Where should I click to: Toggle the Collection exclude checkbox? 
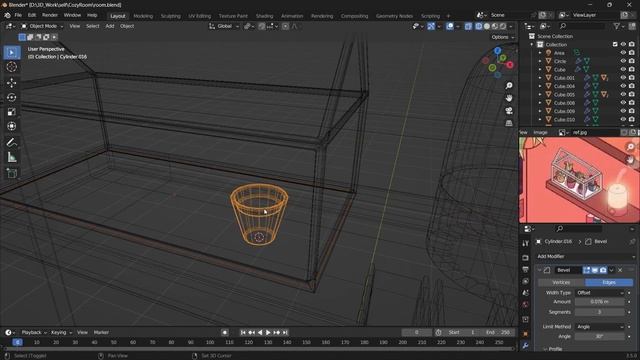pyautogui.click(x=615, y=44)
